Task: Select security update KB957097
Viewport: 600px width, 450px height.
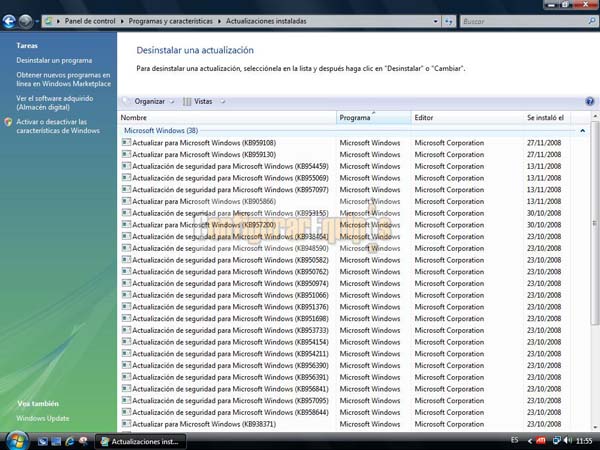Action: 344,189
